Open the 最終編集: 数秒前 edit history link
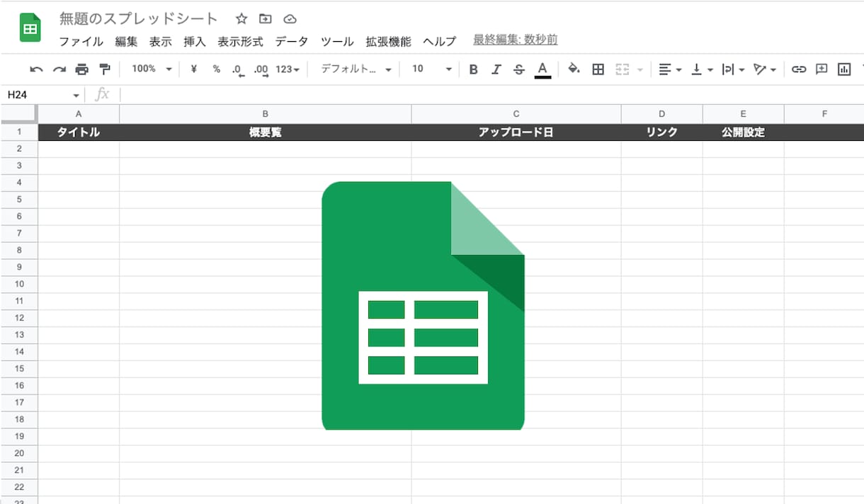The height and width of the screenshot is (504, 864). click(515, 40)
